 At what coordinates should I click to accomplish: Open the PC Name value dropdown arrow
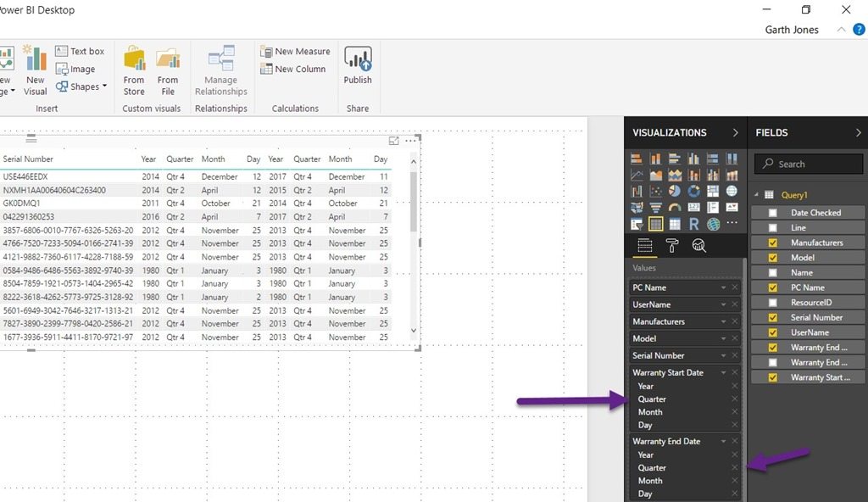[x=723, y=287]
